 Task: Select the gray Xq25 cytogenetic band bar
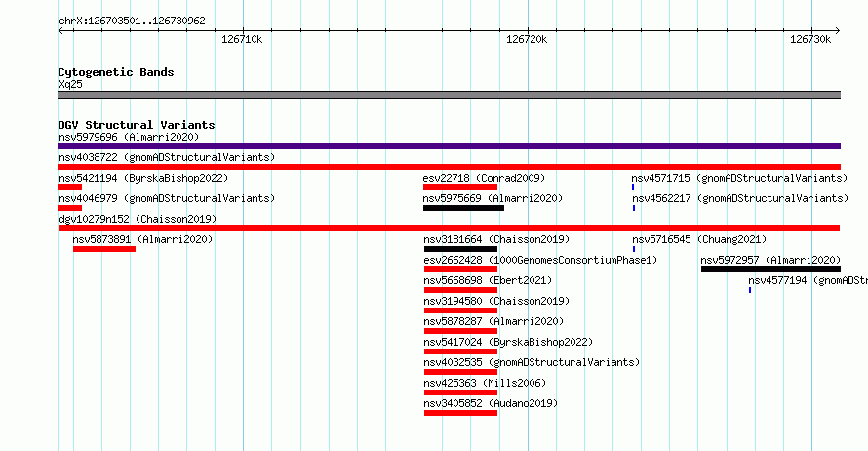click(449, 95)
